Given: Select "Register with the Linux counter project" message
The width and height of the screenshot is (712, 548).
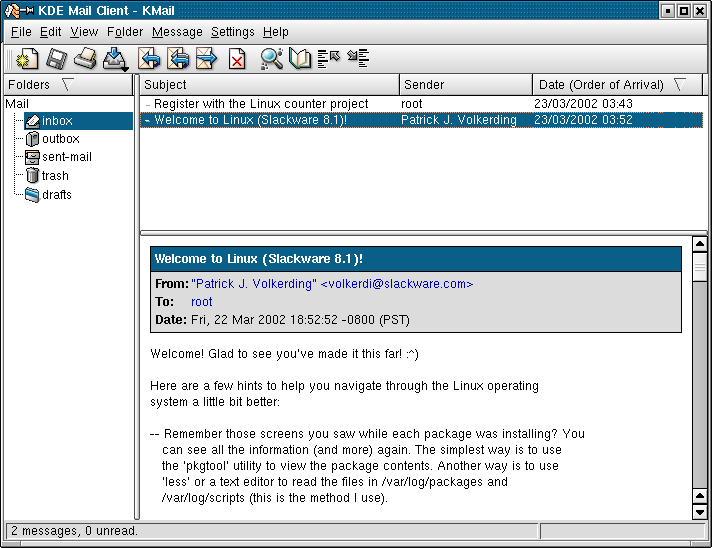Looking at the screenshot, I should click(x=421, y=104).
